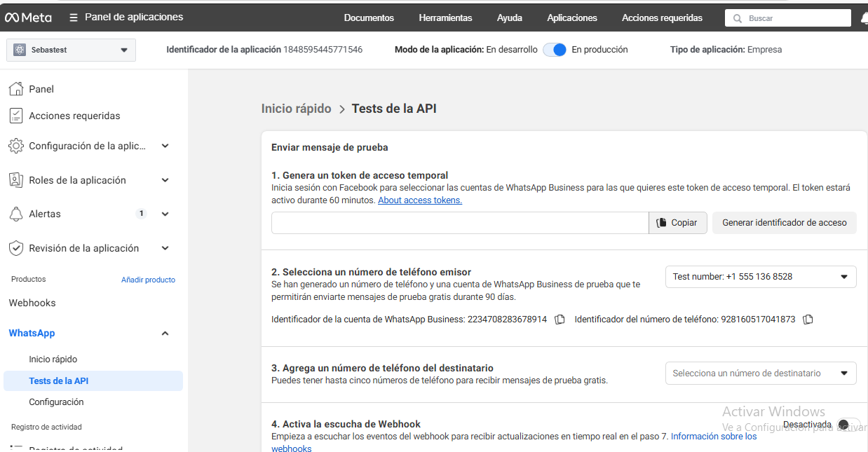Enable the Webhook listening switch
The width and height of the screenshot is (868, 452).
(x=848, y=425)
